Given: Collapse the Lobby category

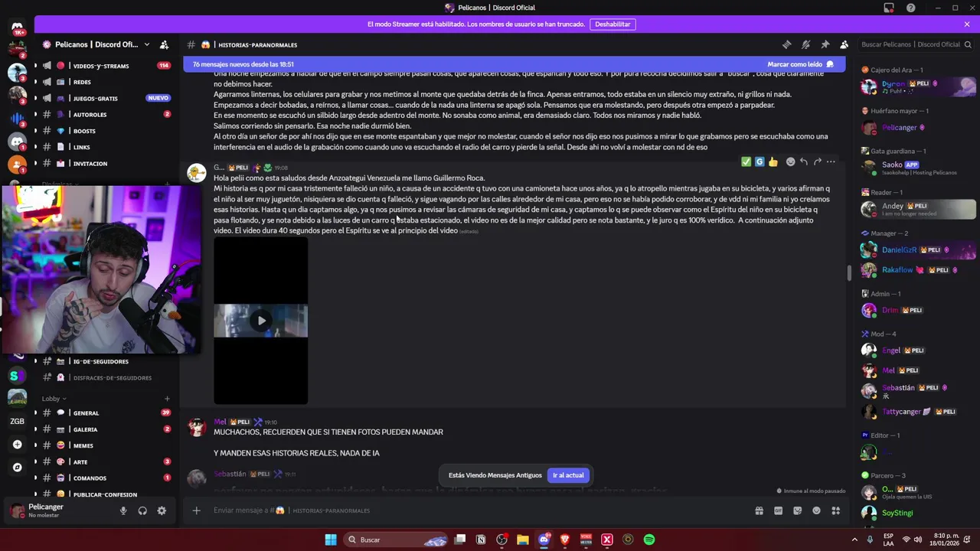Looking at the screenshot, I should pos(54,399).
